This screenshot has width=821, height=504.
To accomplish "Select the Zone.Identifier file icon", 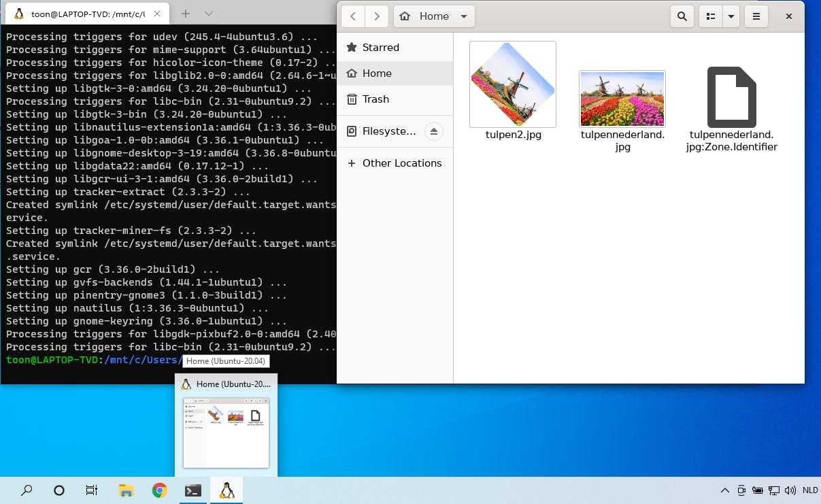I will 732,97.
